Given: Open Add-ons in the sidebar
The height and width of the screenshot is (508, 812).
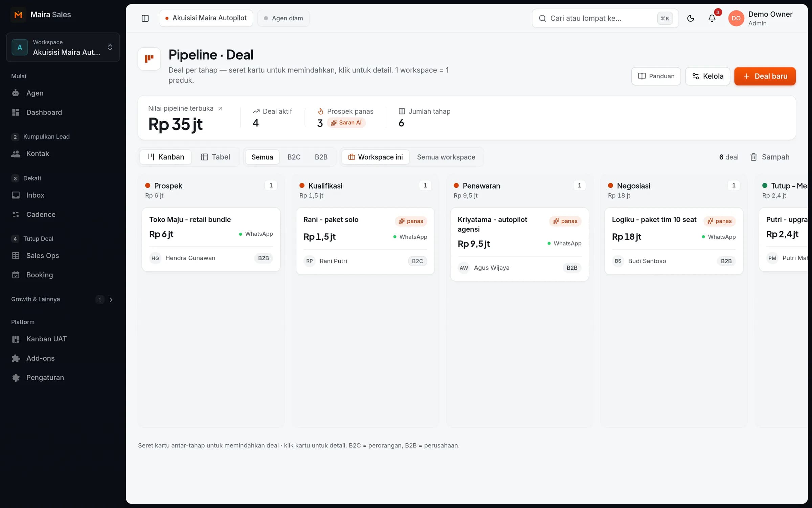Looking at the screenshot, I should coord(63,358).
